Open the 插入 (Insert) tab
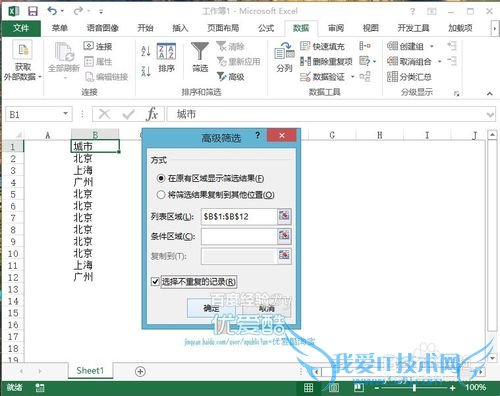 coord(180,28)
